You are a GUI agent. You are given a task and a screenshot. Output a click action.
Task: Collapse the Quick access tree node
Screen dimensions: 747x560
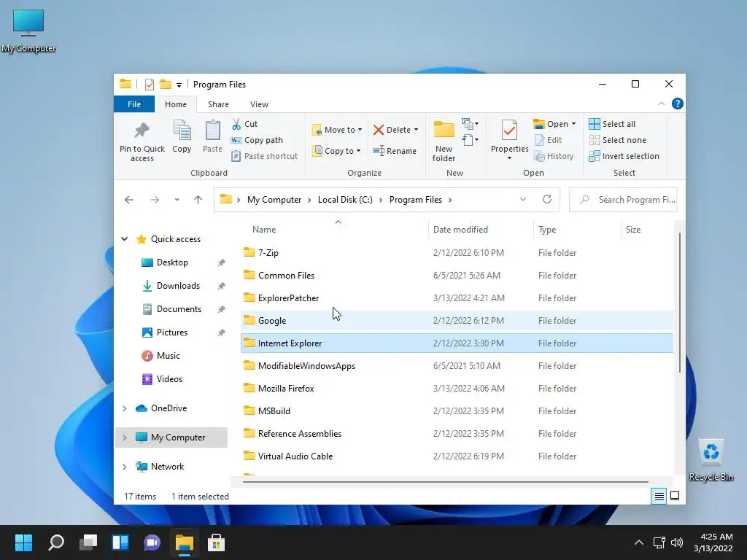tap(124, 239)
